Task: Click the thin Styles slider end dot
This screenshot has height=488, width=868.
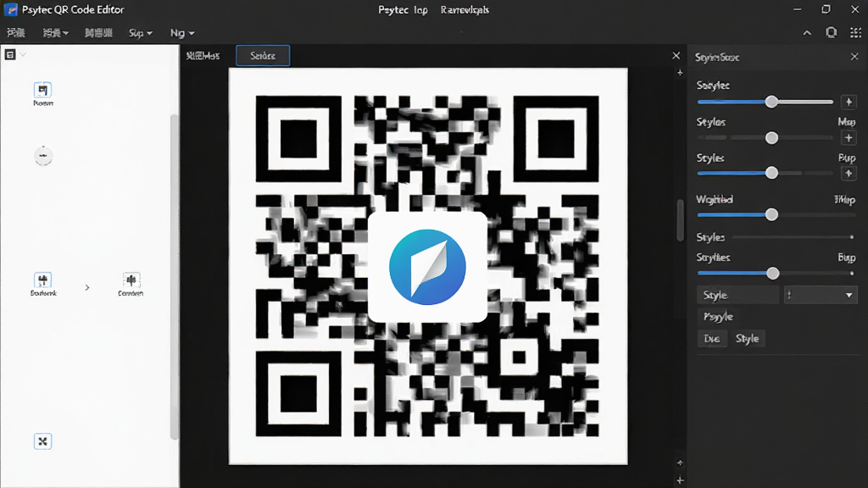Action: point(851,237)
